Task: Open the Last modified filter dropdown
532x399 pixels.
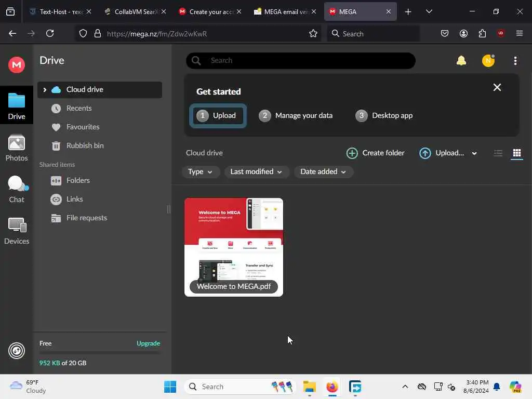Action: (x=256, y=172)
